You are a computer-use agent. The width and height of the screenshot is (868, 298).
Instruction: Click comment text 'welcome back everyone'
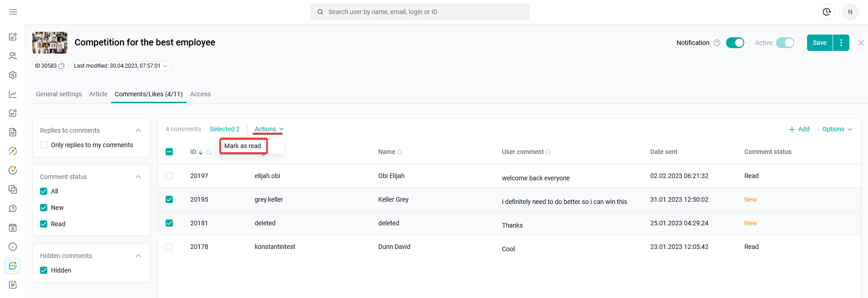pos(535,178)
